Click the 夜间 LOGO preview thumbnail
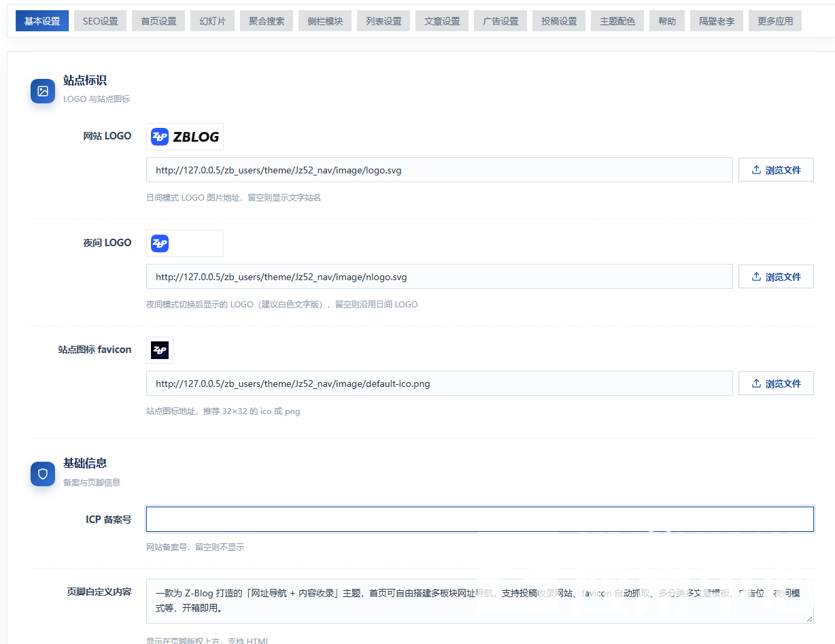 185,243
